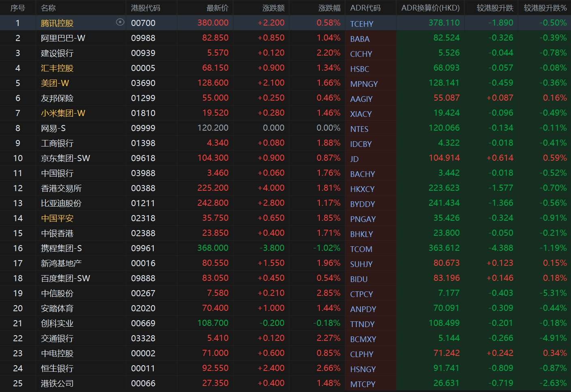
Task: Open the 携程集团-S stock name
Action: (x=61, y=248)
